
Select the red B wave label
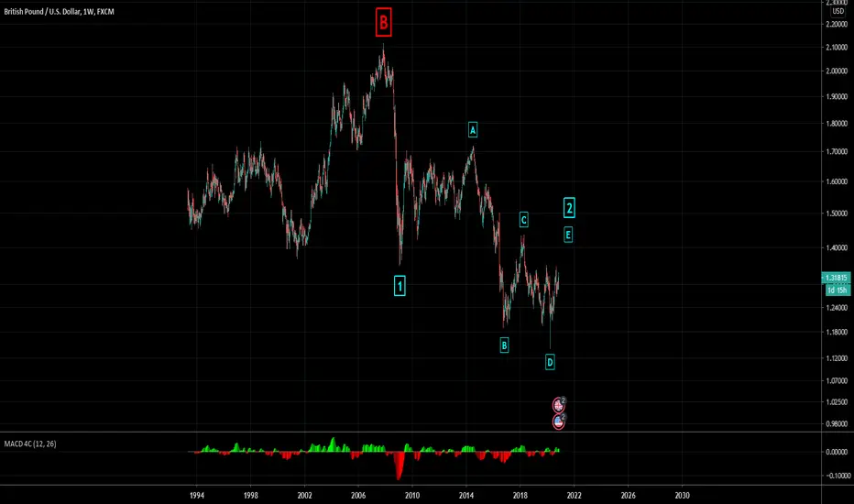coord(383,23)
